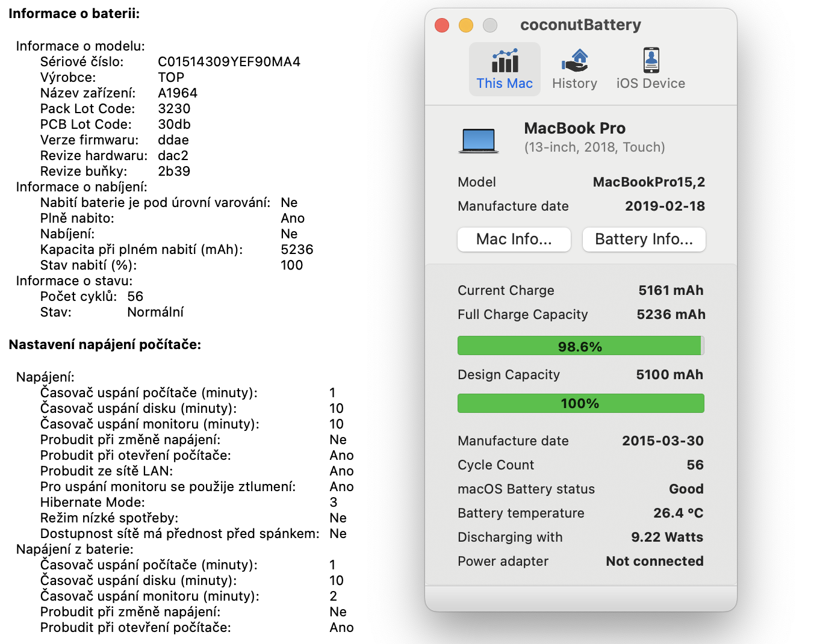The width and height of the screenshot is (814, 644).
Task: Select the 5100 mAh design capacity value
Action: [670, 375]
